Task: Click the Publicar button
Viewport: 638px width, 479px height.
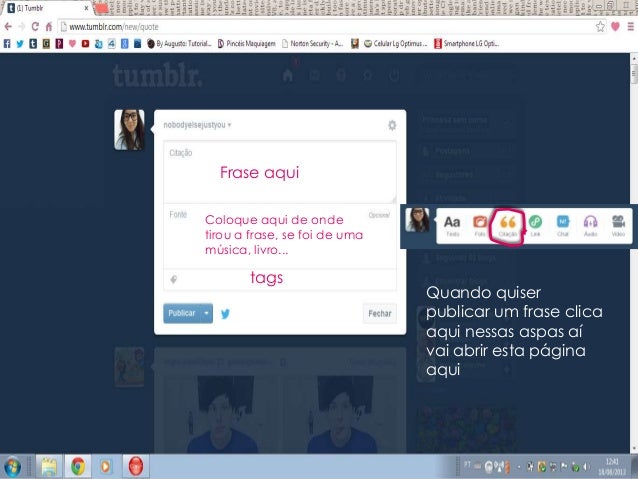Action: [182, 313]
